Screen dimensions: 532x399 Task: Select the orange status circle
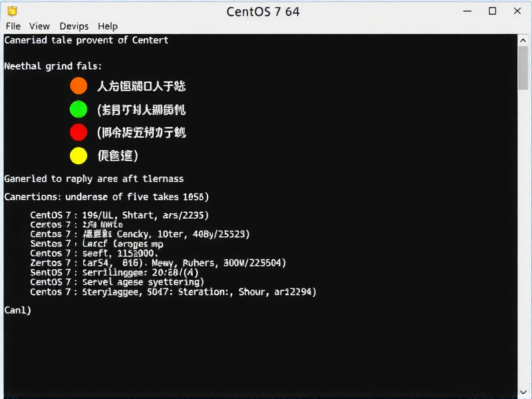coord(78,85)
